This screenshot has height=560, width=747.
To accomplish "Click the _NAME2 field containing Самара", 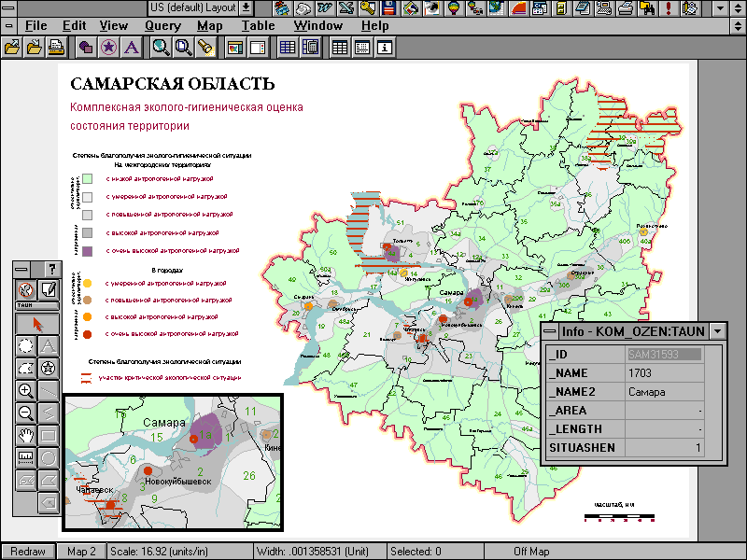I will coord(663,392).
